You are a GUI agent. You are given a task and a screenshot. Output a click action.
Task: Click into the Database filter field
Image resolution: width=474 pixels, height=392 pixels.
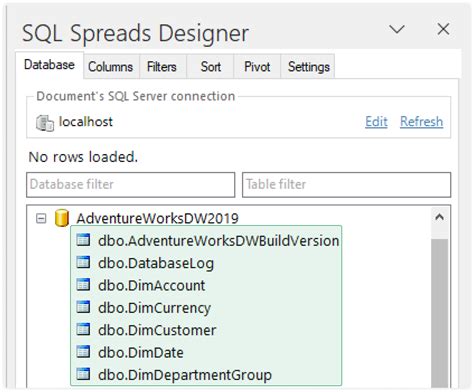coord(131,185)
